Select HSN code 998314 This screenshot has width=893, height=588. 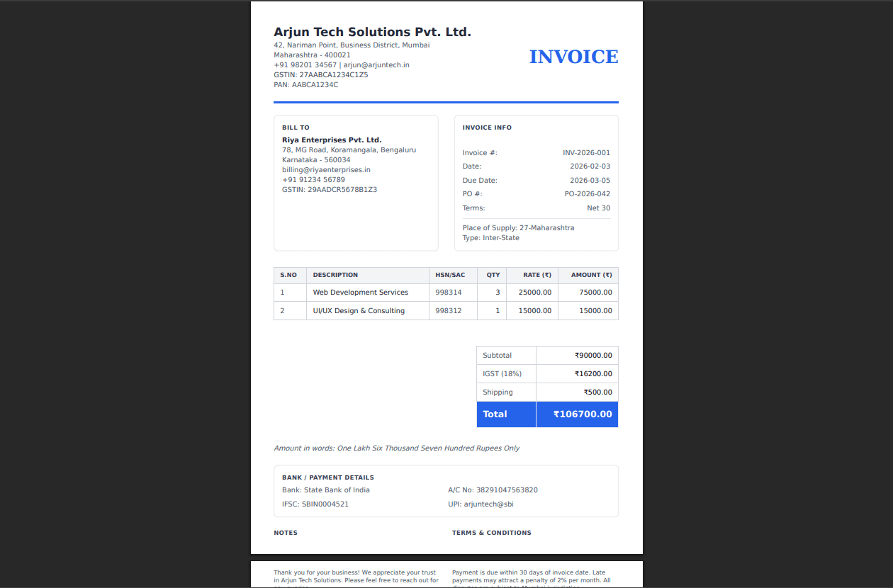pos(447,292)
